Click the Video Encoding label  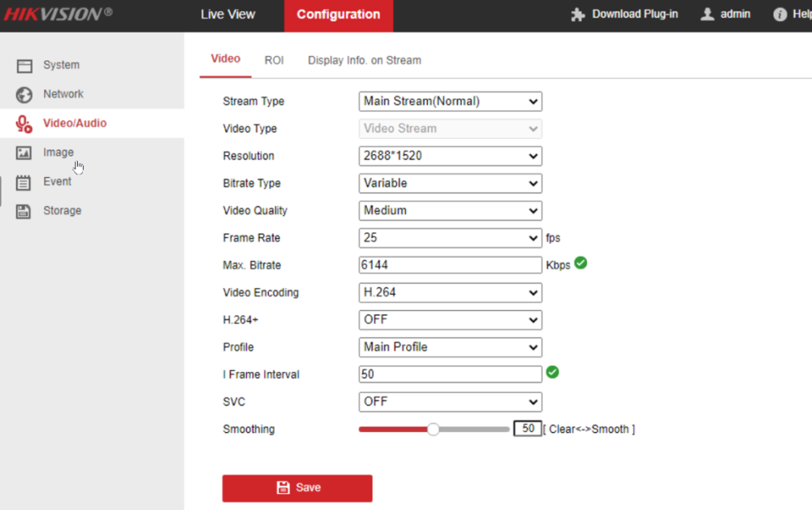[261, 292]
